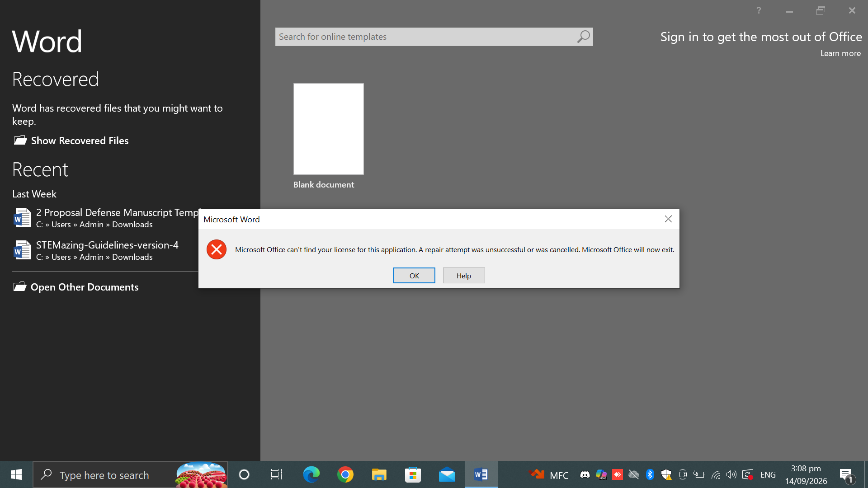
Task: Click the template search magnifier icon
Action: (x=584, y=37)
